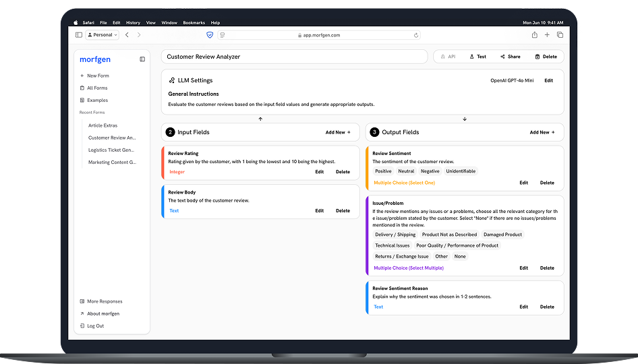Delete the Review Body field
Image resolution: width=638 pixels, height=364 pixels.
(x=343, y=211)
